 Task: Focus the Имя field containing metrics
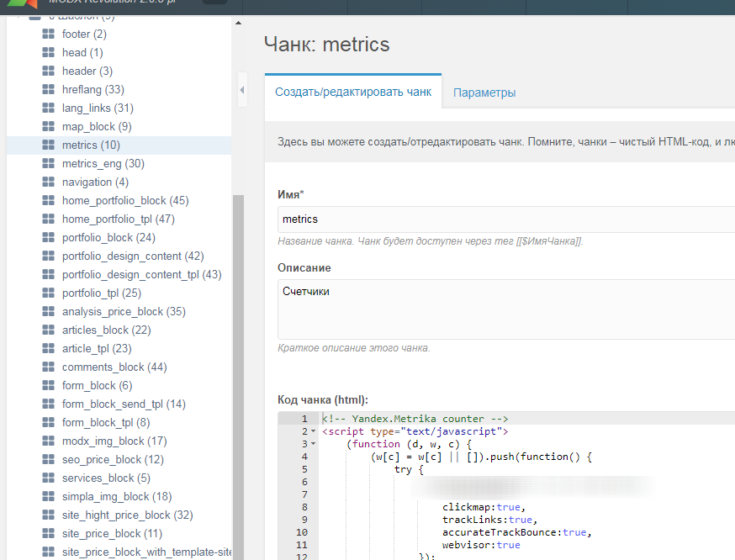coord(506,219)
